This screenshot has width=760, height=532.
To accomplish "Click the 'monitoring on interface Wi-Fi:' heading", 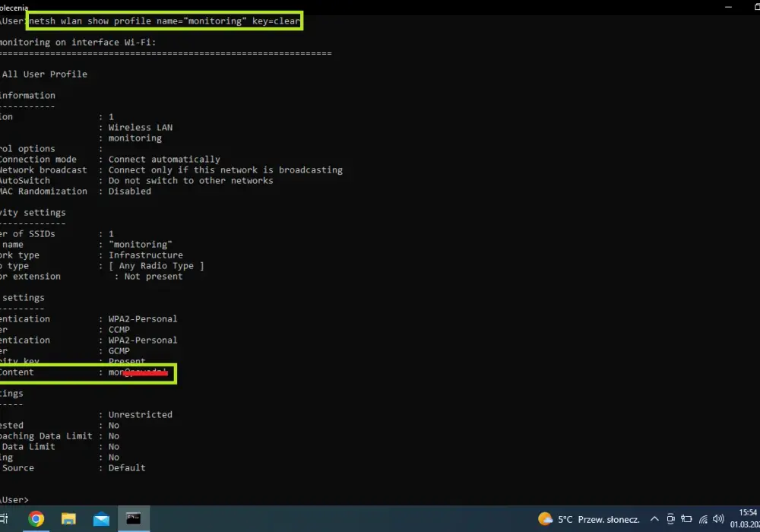I will tap(78, 43).
